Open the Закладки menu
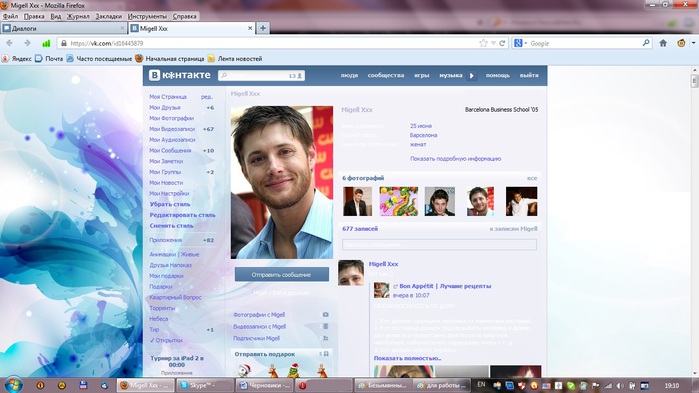 (x=109, y=16)
